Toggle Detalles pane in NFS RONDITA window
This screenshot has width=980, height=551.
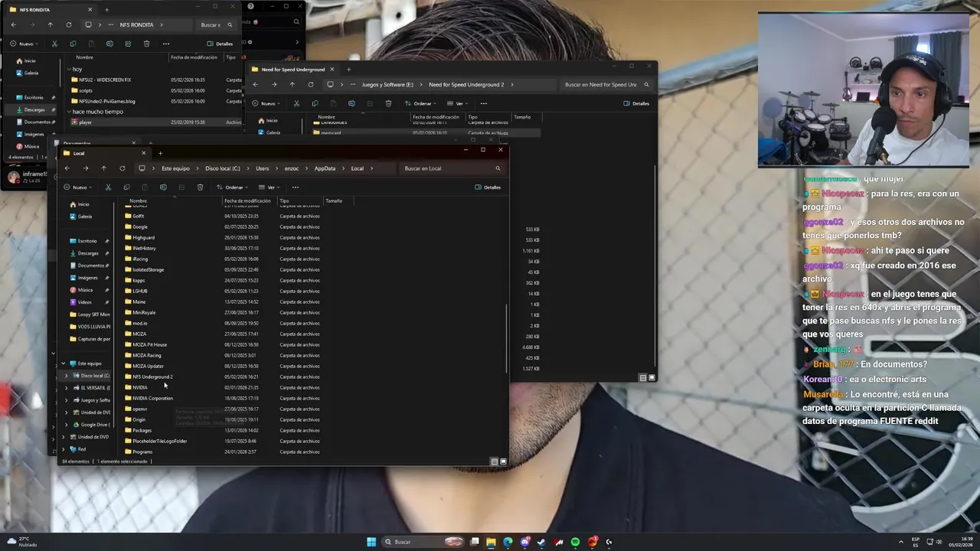point(220,44)
